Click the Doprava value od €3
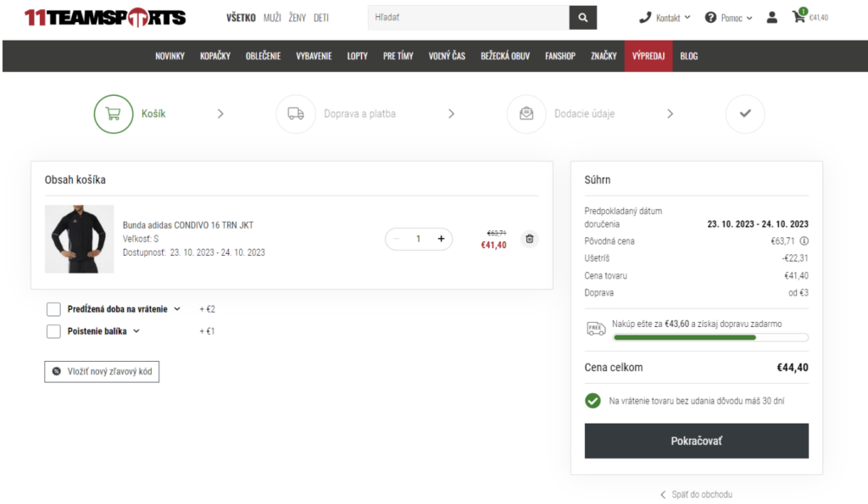The width and height of the screenshot is (868, 504). (x=798, y=293)
